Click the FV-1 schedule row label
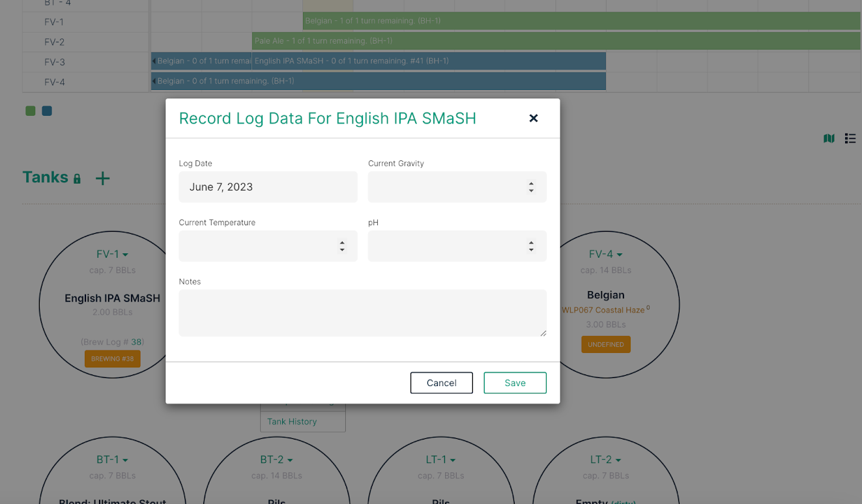 (54, 21)
